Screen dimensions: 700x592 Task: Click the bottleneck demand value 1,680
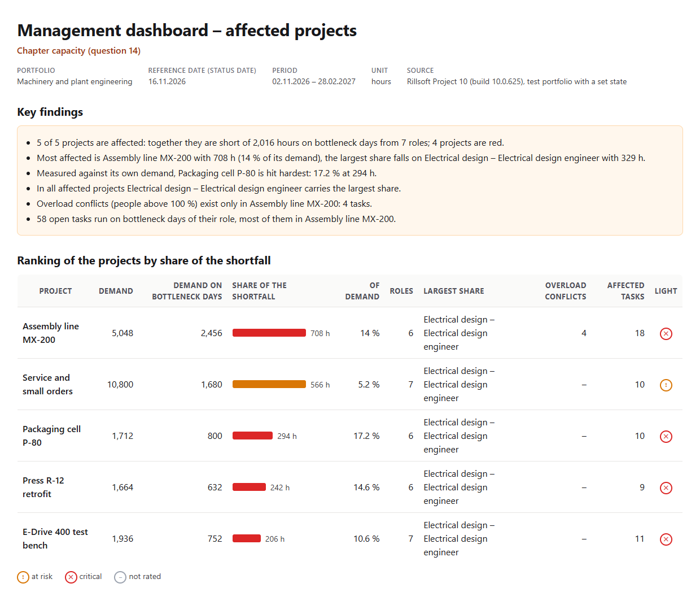(x=211, y=385)
